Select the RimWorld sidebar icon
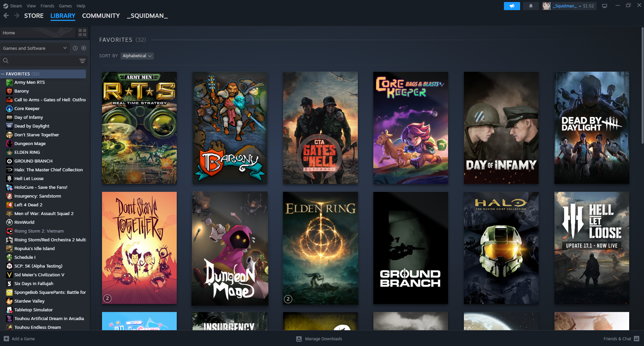This screenshot has width=644, height=346. click(9, 222)
